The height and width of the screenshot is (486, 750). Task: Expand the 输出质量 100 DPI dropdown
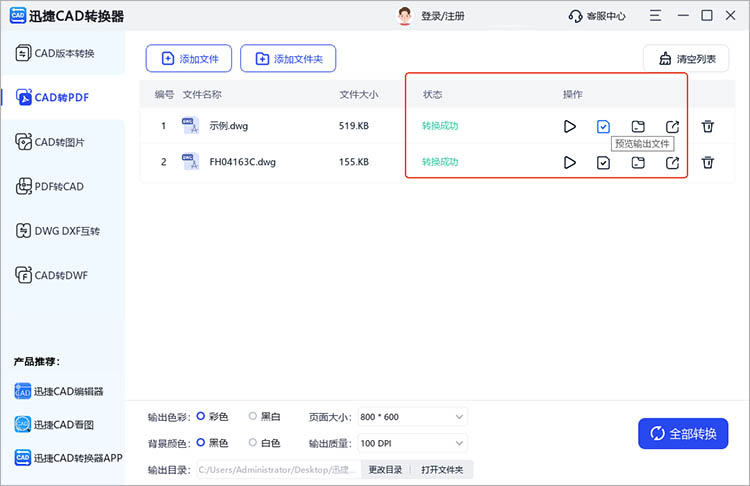tap(412, 443)
